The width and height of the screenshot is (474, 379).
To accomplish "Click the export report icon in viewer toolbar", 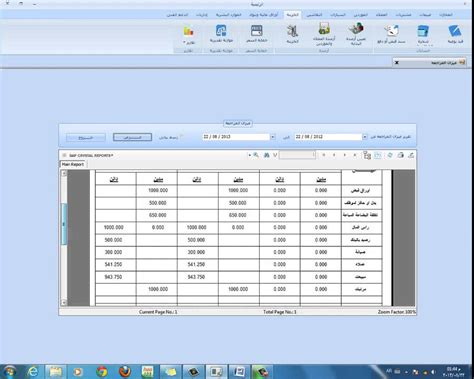I will click(411, 155).
